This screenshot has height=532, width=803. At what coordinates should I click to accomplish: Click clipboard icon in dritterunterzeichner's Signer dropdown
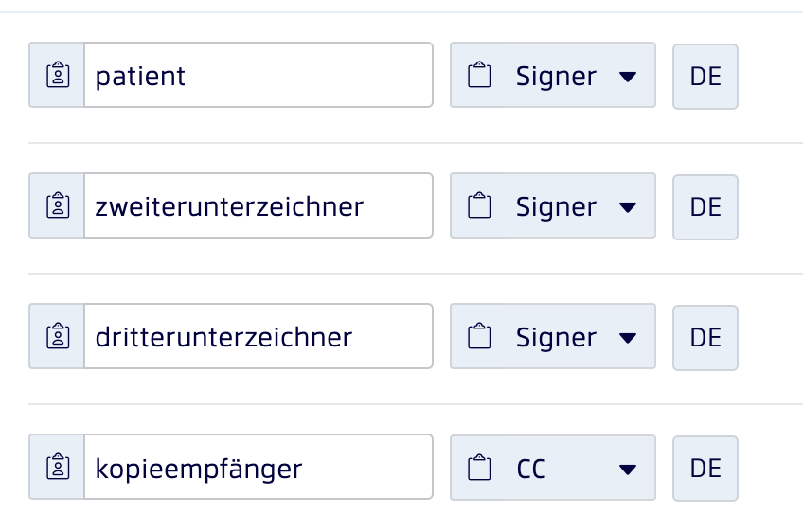pyautogui.click(x=479, y=336)
